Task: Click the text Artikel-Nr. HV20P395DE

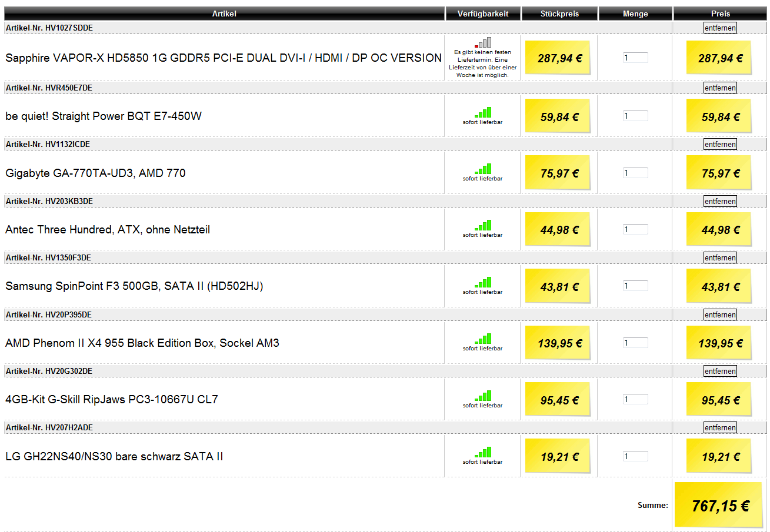Action: coord(49,314)
